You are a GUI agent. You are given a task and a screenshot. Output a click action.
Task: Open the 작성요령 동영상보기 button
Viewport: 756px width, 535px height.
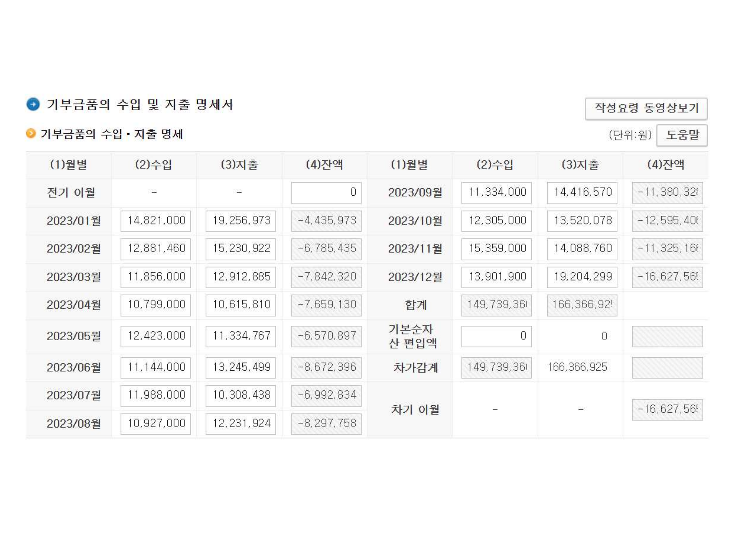tap(646, 108)
